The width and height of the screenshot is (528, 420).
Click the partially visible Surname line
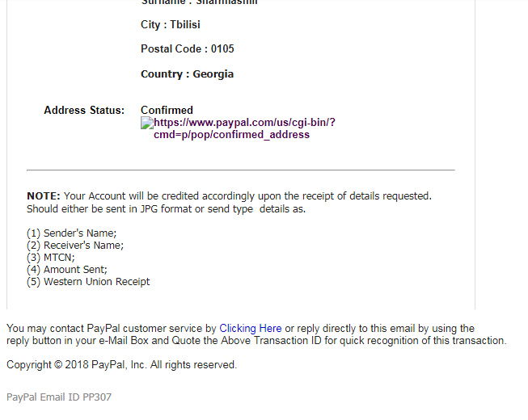[199, 2]
